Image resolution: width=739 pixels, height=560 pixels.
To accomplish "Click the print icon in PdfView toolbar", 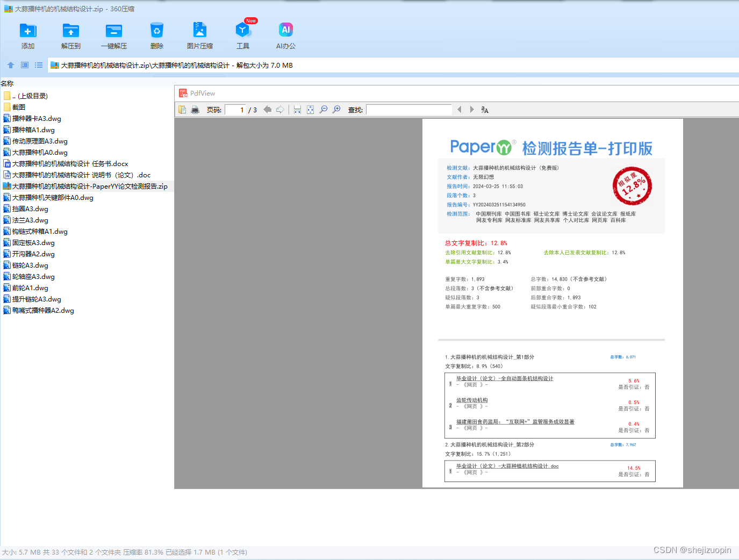I will pos(195,110).
